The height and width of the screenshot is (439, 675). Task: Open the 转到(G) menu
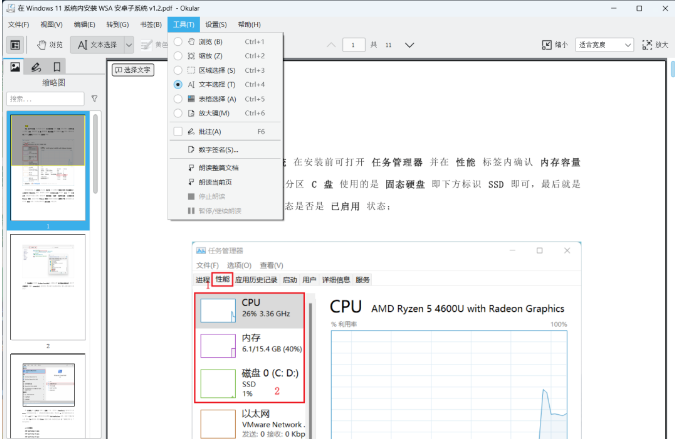118,25
